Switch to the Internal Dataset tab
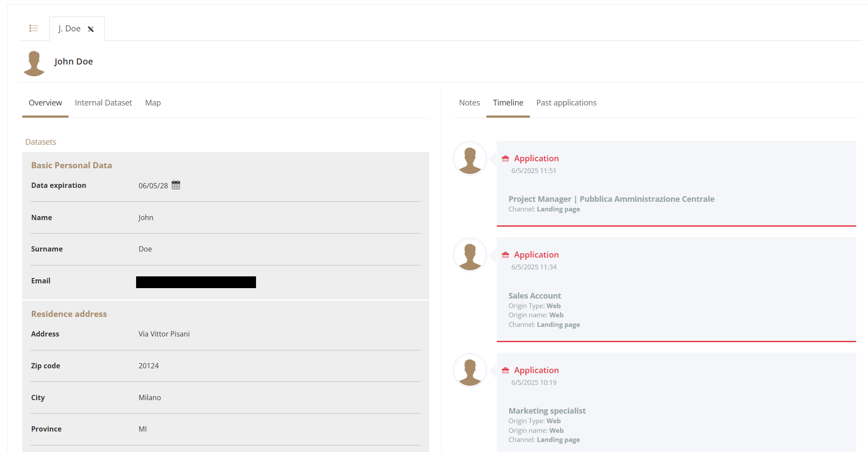Screen dimensions: 868x452 pos(103,103)
